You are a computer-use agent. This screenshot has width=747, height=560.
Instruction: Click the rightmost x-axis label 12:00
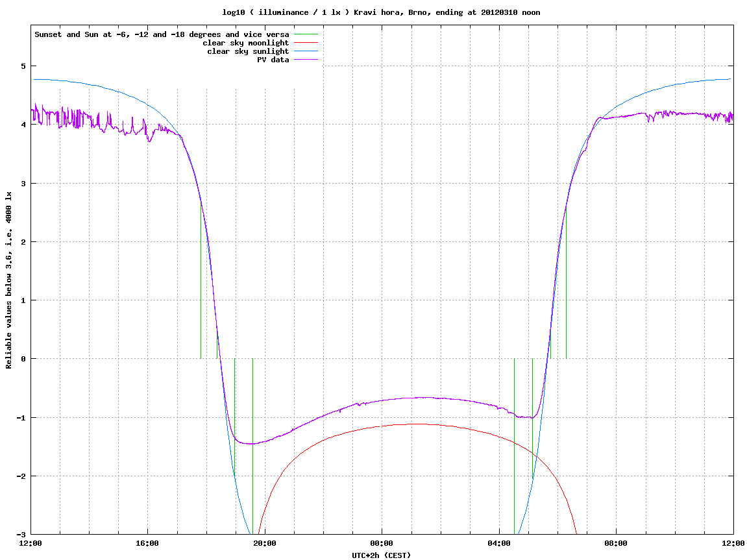733,543
